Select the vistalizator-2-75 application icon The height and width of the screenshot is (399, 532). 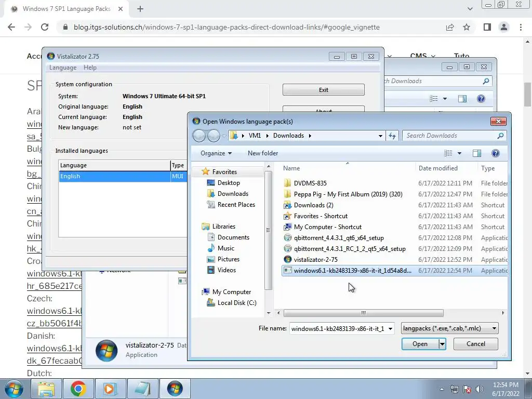(287, 260)
